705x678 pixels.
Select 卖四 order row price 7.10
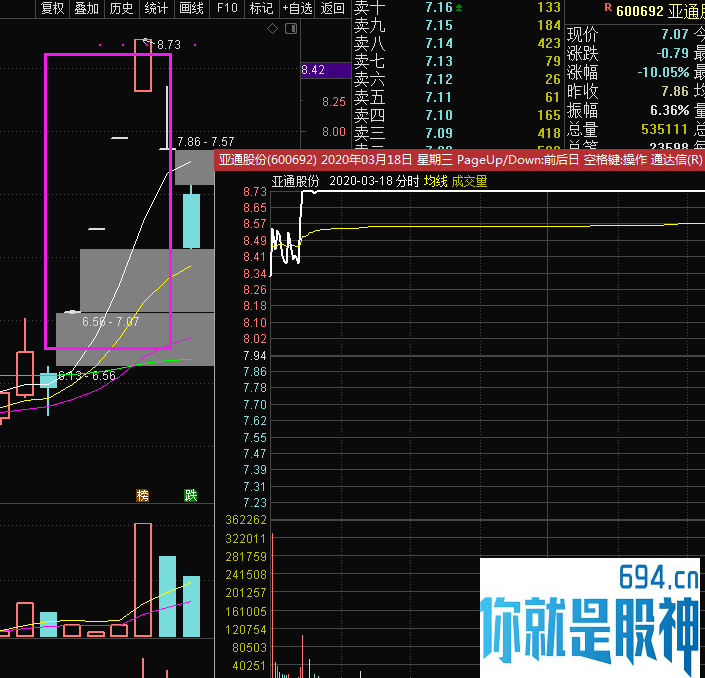pos(439,116)
